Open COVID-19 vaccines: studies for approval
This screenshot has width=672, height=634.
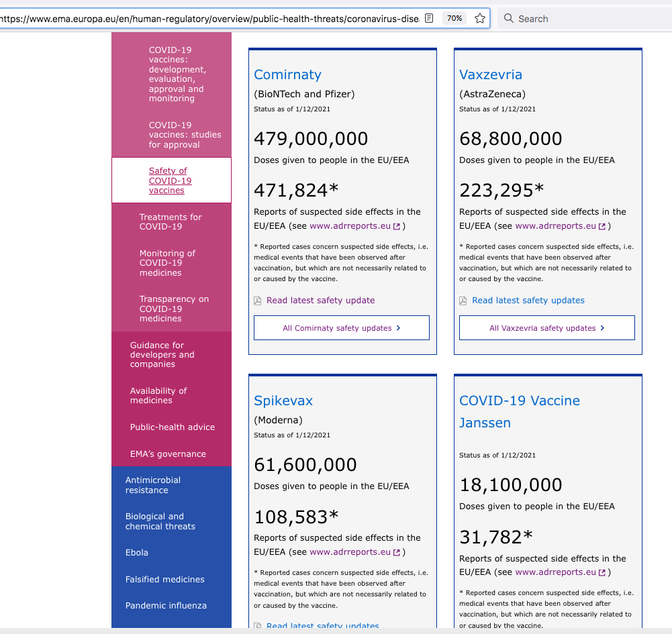[x=185, y=134]
